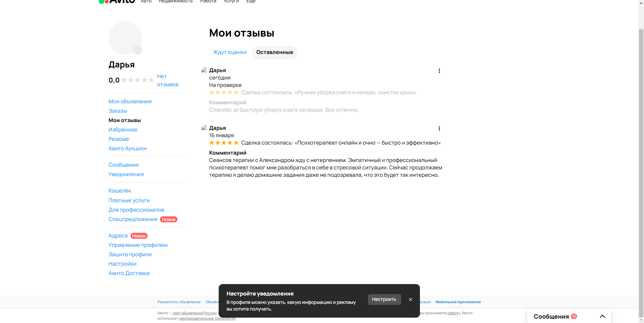Viewport: 644px width, 323px height.
Task: Open three-dot menu on 16 января review
Action: click(439, 128)
